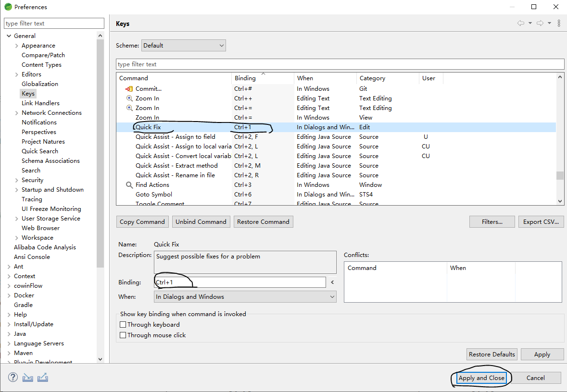Image resolution: width=567 pixels, height=392 pixels.
Task: Collapse the General tree node
Action: (x=9, y=36)
